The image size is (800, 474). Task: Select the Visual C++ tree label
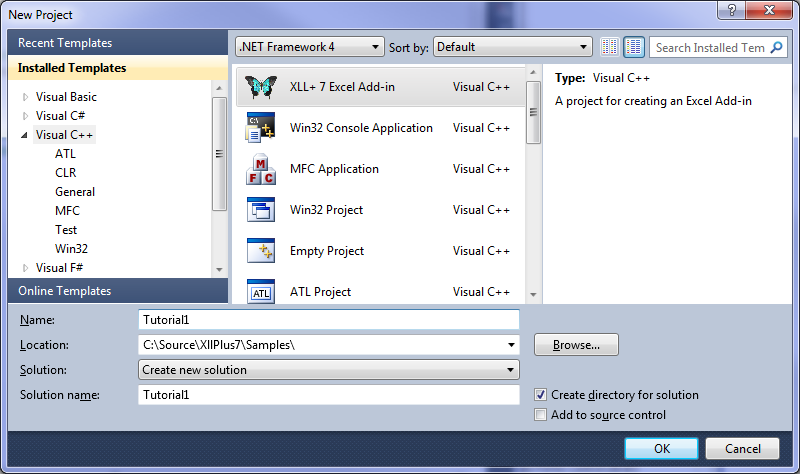point(64,135)
